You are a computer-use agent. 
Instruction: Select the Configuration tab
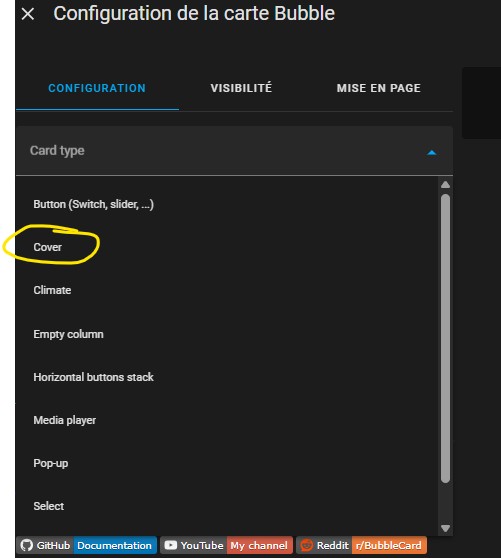97,88
